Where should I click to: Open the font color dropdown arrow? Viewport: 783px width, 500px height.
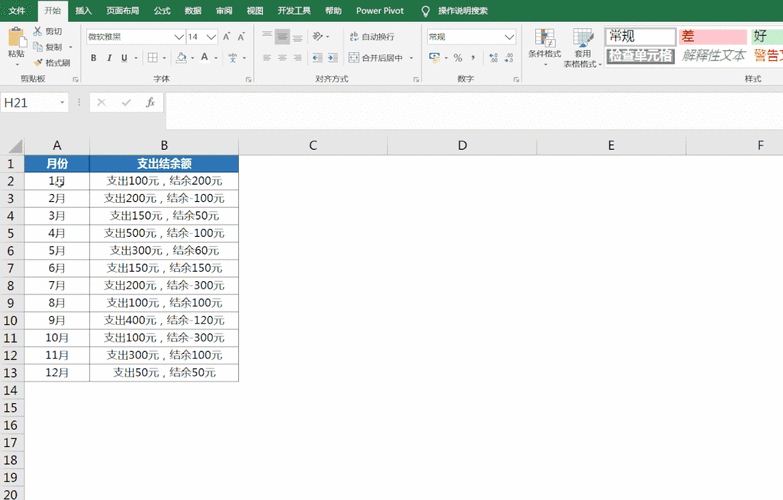point(216,58)
